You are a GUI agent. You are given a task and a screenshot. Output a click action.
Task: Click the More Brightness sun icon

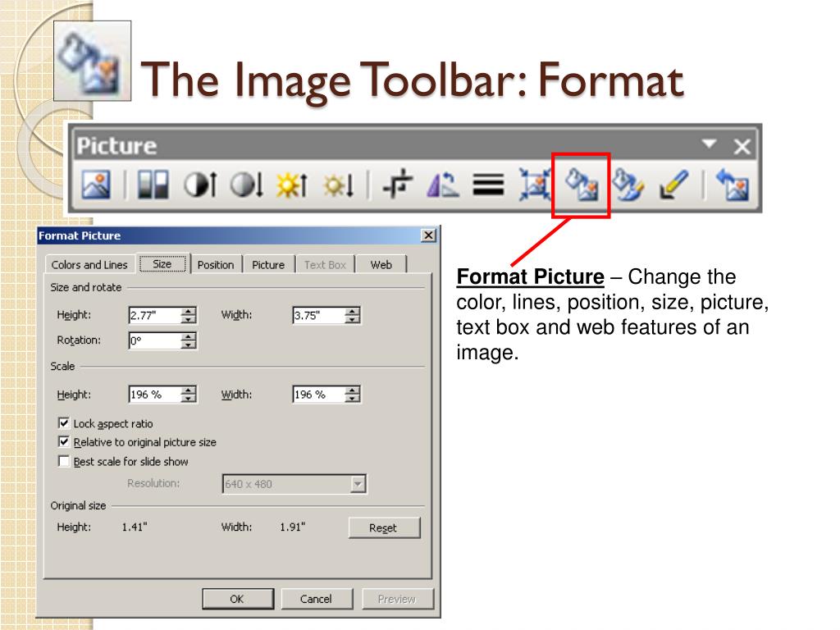click(x=292, y=185)
